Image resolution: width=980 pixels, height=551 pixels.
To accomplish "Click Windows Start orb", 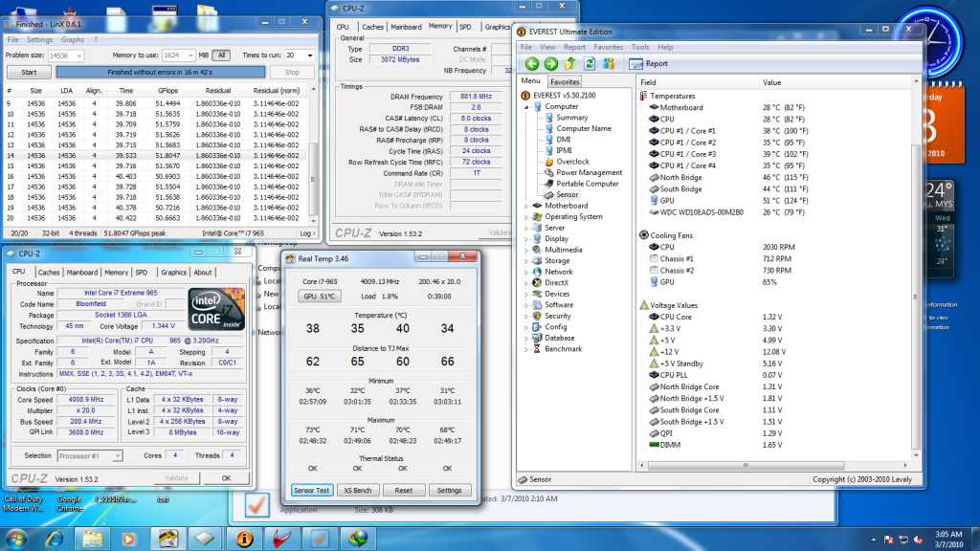I will (16, 540).
